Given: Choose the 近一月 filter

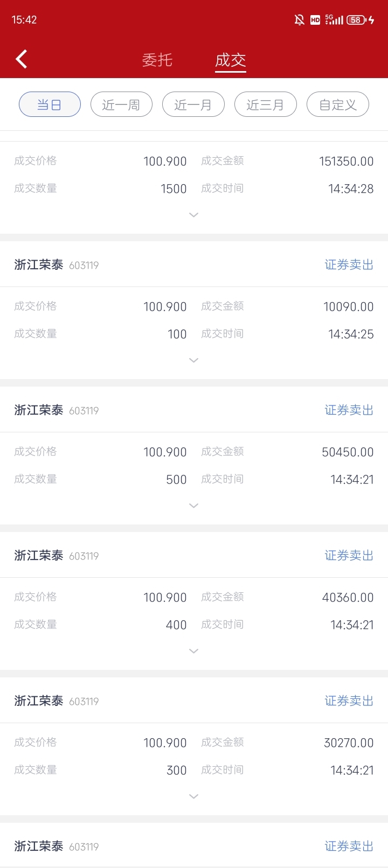Looking at the screenshot, I should [193, 104].
